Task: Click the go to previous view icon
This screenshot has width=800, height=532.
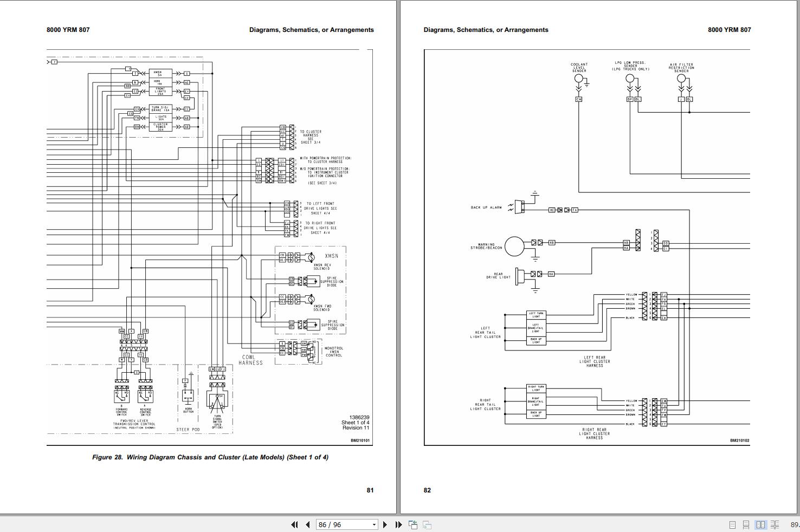Action: 413,524
